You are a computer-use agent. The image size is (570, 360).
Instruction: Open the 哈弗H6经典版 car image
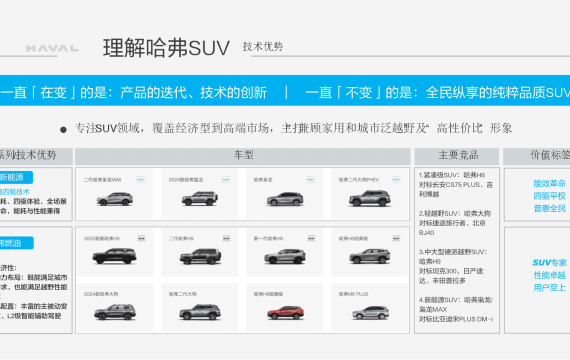[x=370, y=256]
